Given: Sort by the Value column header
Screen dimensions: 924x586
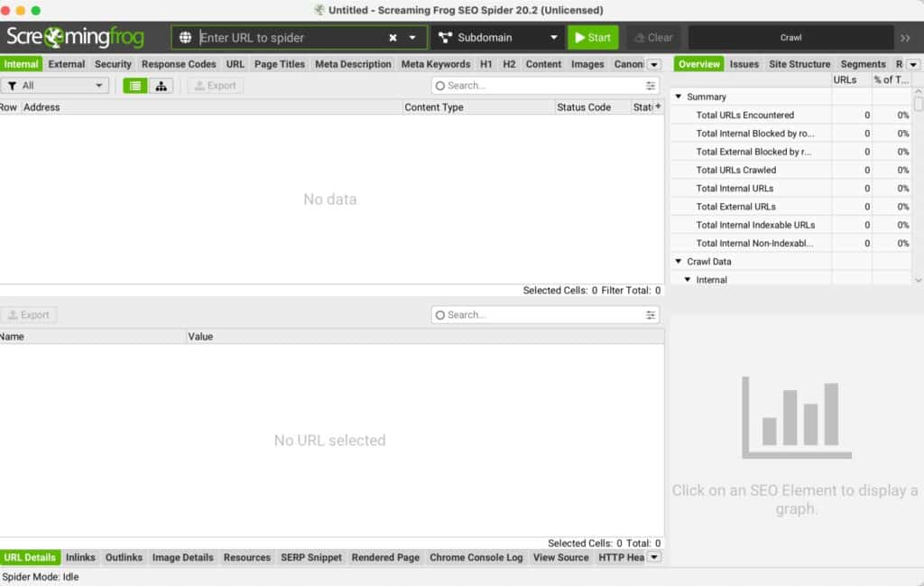Looking at the screenshot, I should 426,337.
